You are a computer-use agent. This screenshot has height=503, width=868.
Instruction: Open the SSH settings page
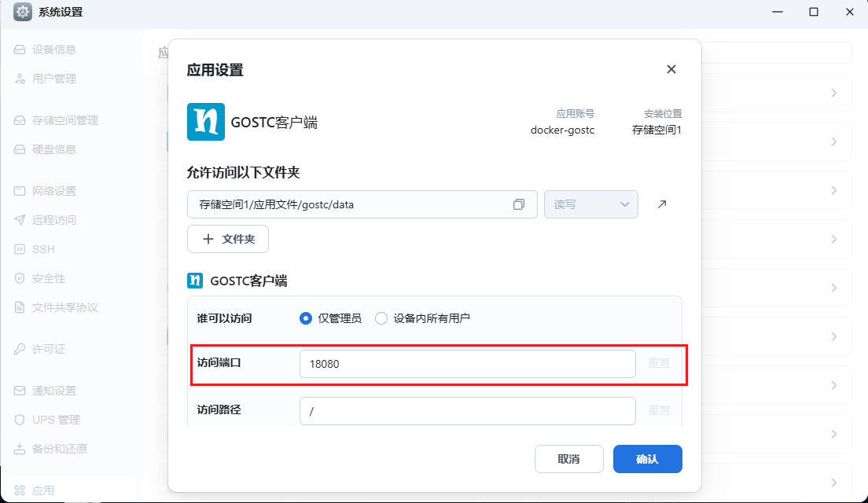[x=43, y=249]
